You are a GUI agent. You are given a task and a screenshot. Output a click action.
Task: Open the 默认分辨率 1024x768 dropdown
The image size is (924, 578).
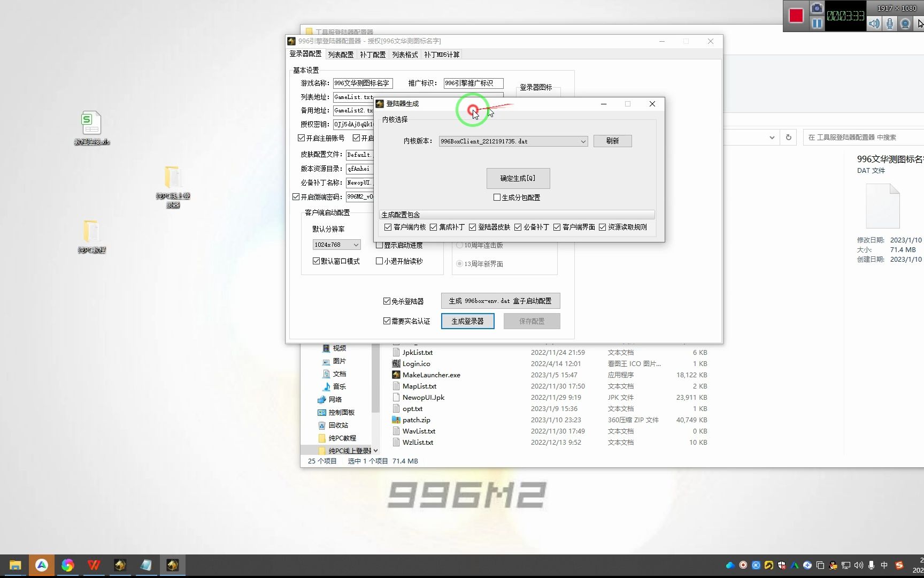[x=336, y=245]
